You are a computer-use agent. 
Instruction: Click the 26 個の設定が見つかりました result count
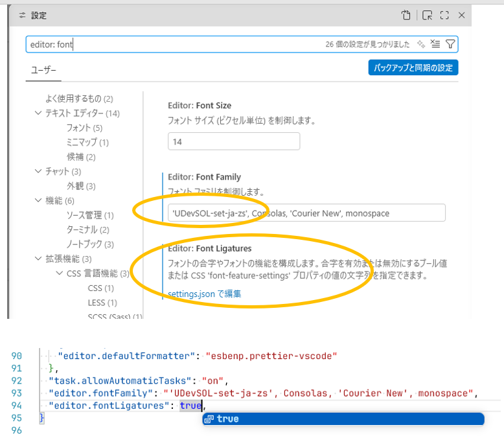(367, 44)
